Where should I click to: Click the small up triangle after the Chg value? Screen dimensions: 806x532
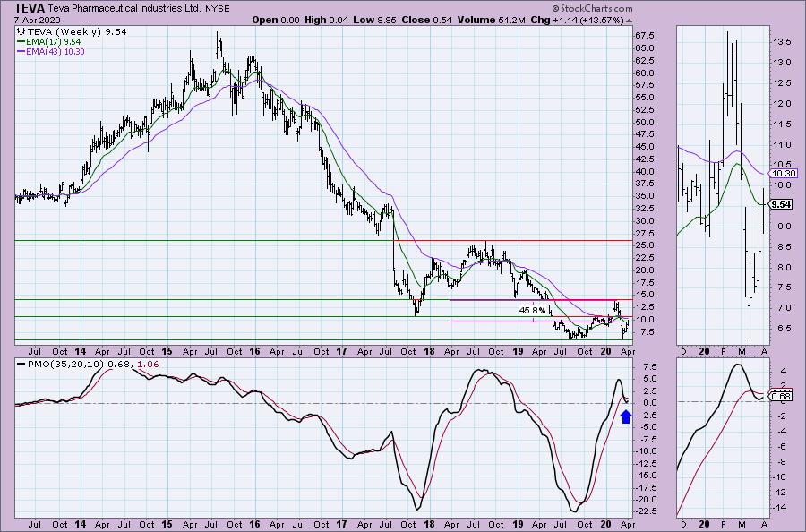[630, 21]
